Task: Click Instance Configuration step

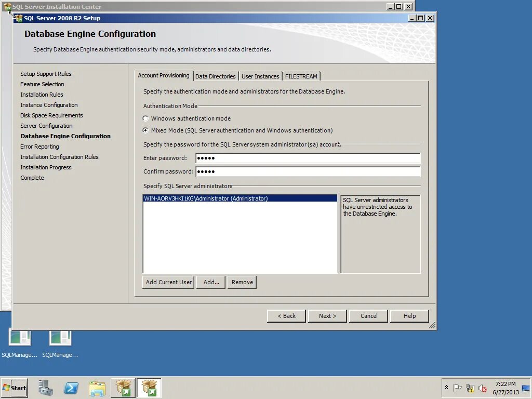Action: tap(49, 105)
